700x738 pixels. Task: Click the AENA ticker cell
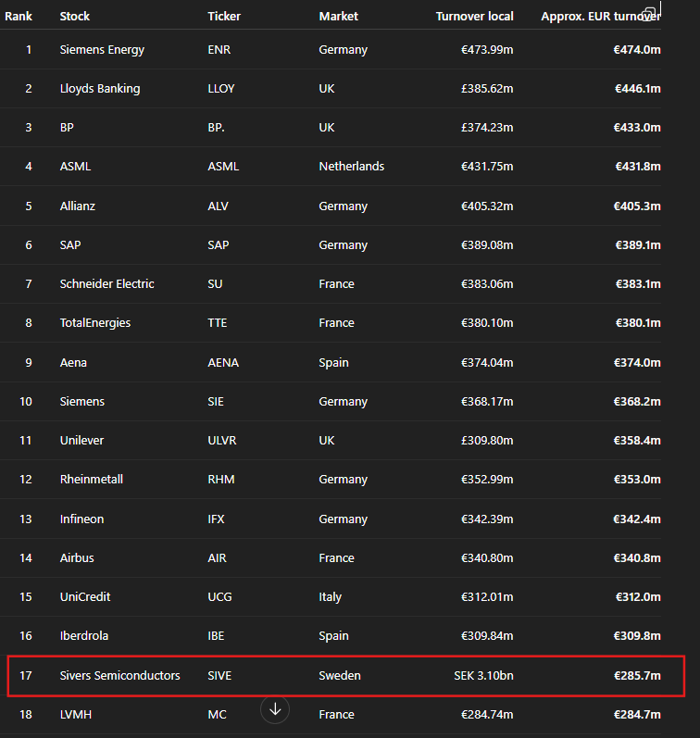coord(223,363)
